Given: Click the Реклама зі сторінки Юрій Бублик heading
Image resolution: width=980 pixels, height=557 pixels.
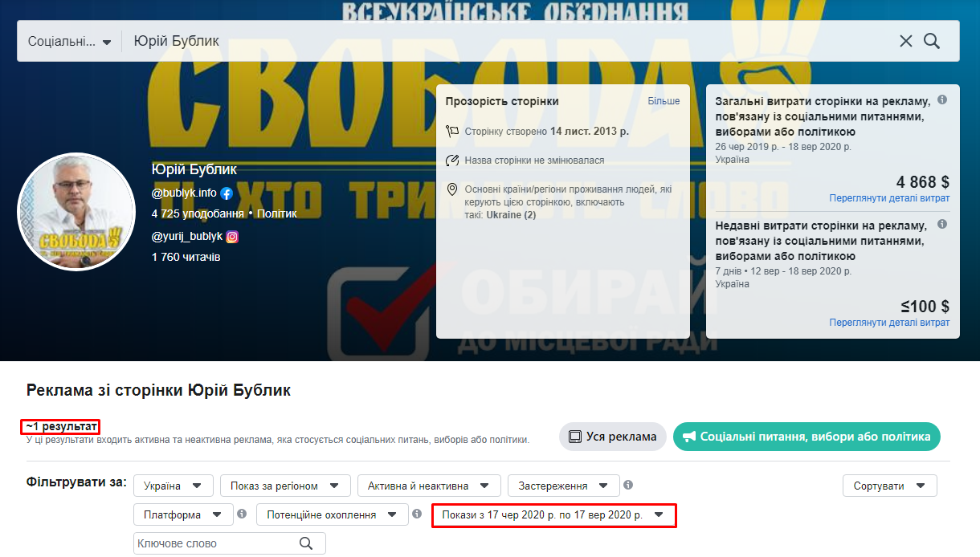Looking at the screenshot, I should click(158, 391).
